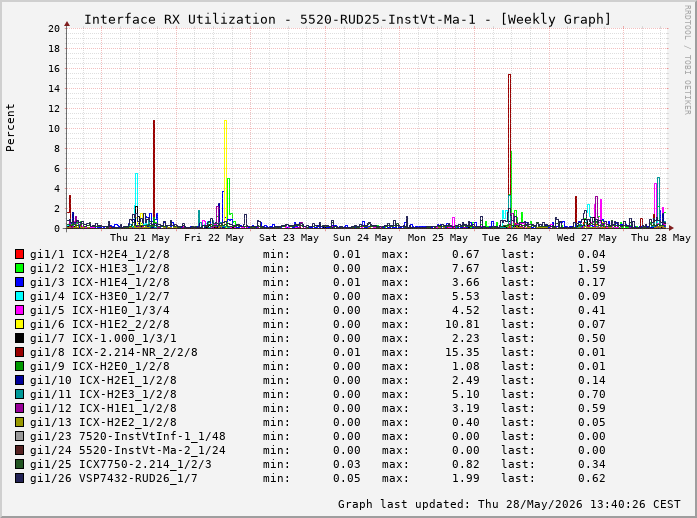Click the 'Tue 26 May' x-axis label
The height and width of the screenshot is (518, 697).
[512, 238]
